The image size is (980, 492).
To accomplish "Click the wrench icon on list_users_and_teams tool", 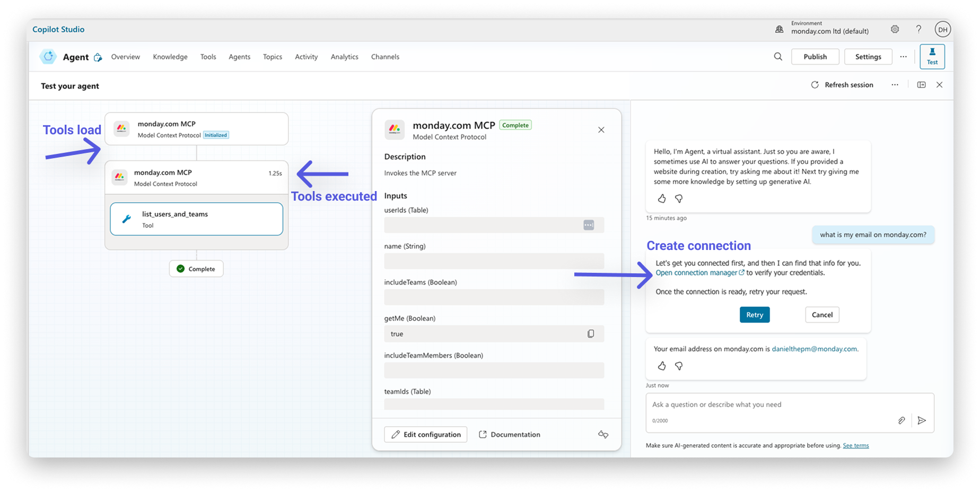I will [x=127, y=219].
